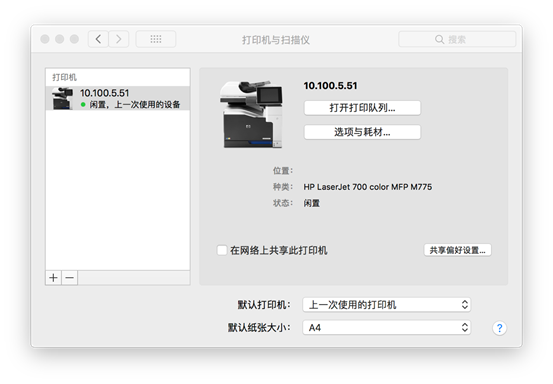Open help with question mark button
Screen dimensions: 553x384
click(x=499, y=328)
